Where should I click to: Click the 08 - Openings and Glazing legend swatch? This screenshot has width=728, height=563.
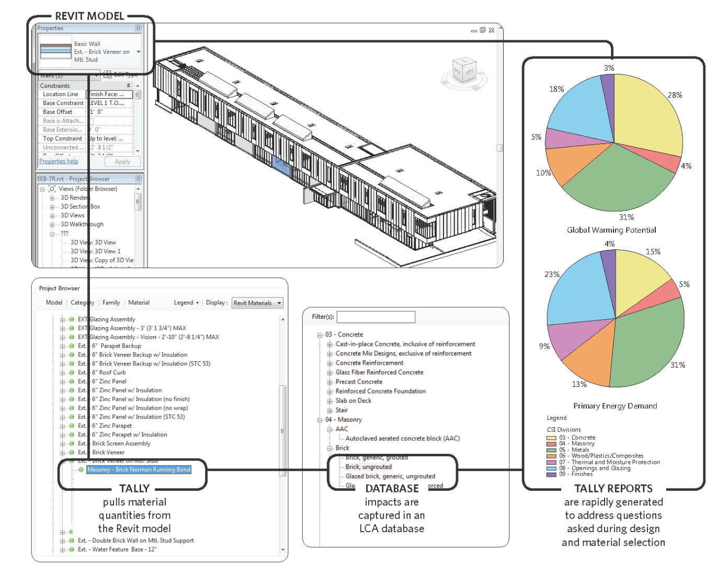point(551,468)
